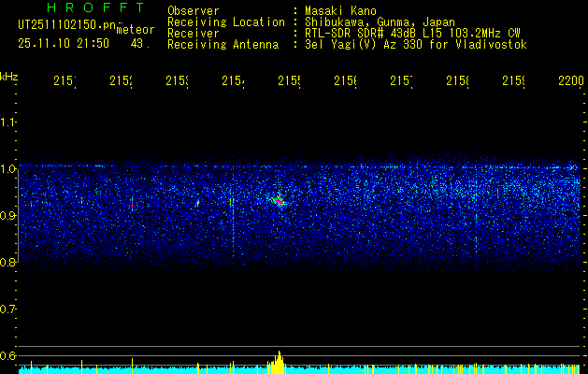Screen dimensions: 588x374
Task: Click the "Receiving Location" field label
Action: (x=226, y=22)
